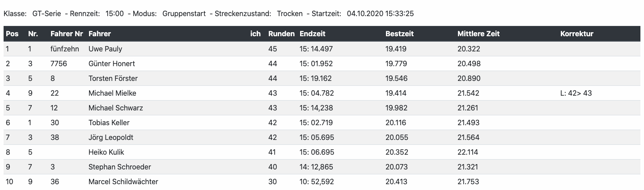
Task: Click the correction note L: 42> 43
Action: click(x=576, y=93)
